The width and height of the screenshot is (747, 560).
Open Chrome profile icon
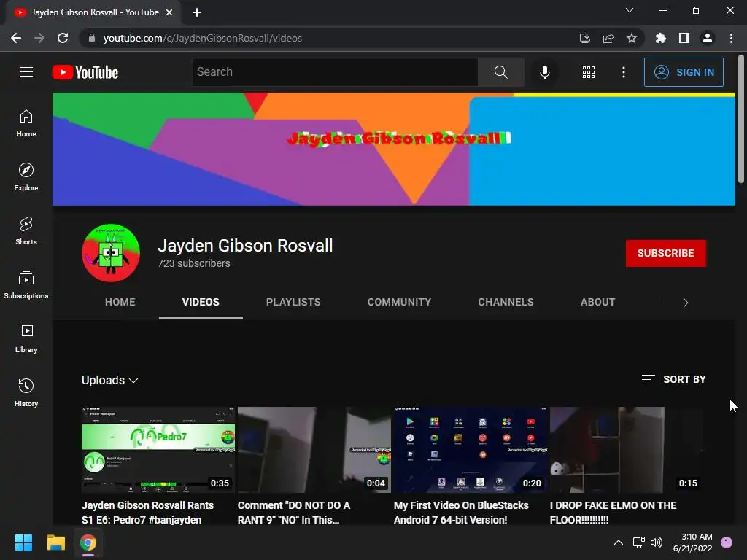[x=708, y=38]
